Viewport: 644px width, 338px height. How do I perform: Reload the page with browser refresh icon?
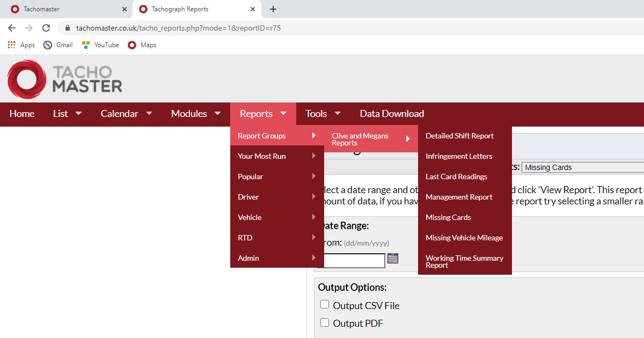coord(46,28)
